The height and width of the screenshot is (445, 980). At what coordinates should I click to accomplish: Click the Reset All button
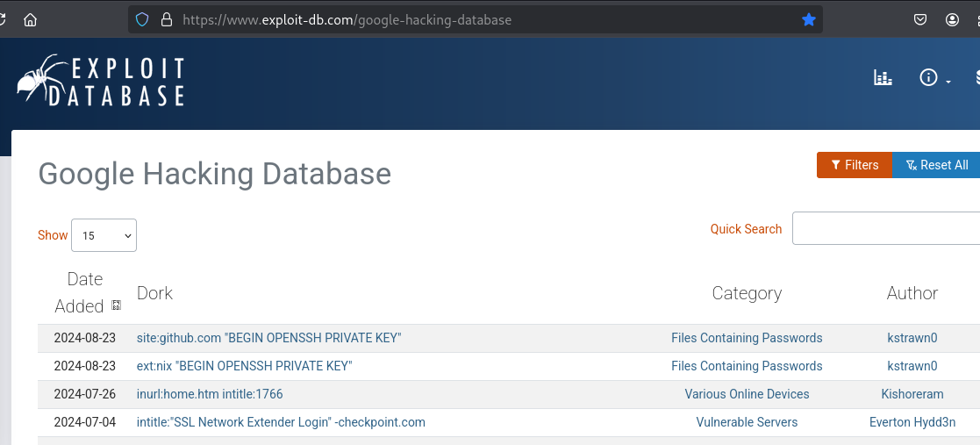pyautogui.click(x=936, y=165)
